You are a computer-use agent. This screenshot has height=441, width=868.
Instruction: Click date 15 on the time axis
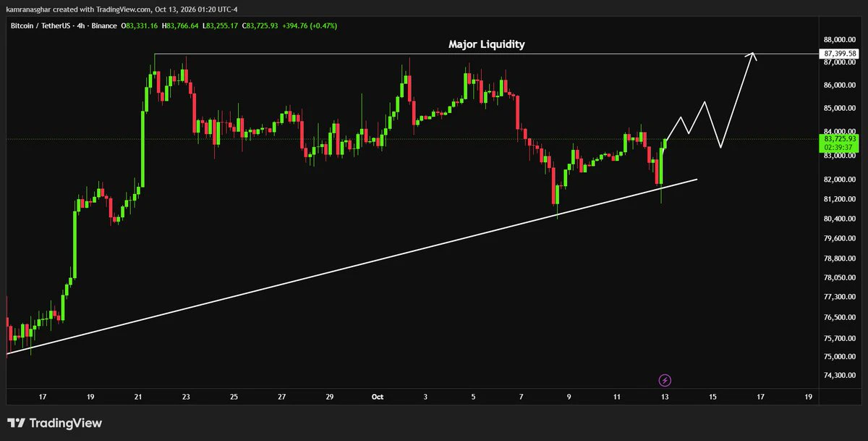click(x=712, y=396)
